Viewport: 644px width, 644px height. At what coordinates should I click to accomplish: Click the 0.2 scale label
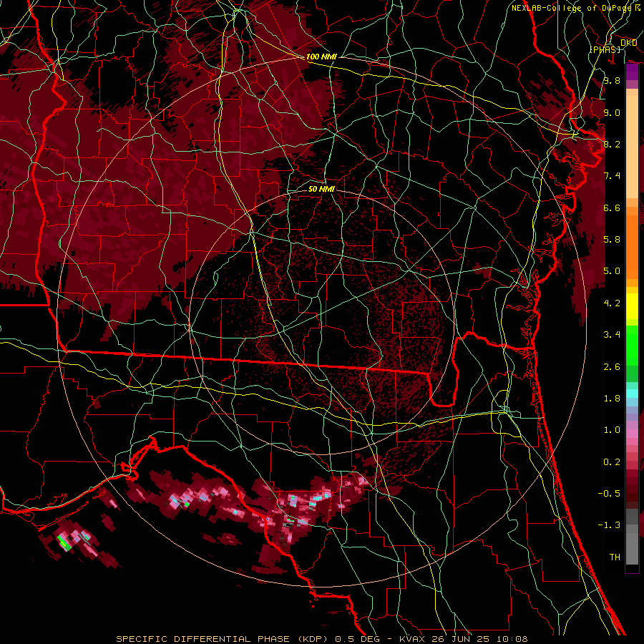click(x=612, y=462)
